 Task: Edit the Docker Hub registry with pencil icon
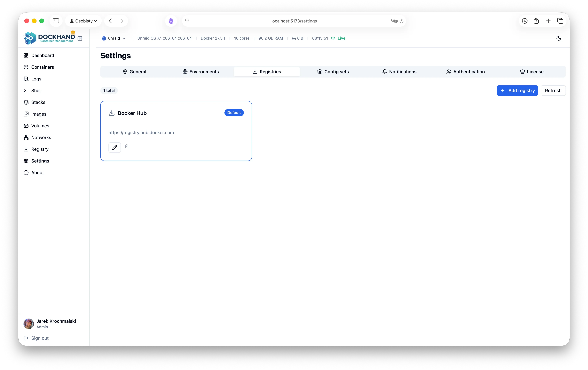pyautogui.click(x=115, y=147)
